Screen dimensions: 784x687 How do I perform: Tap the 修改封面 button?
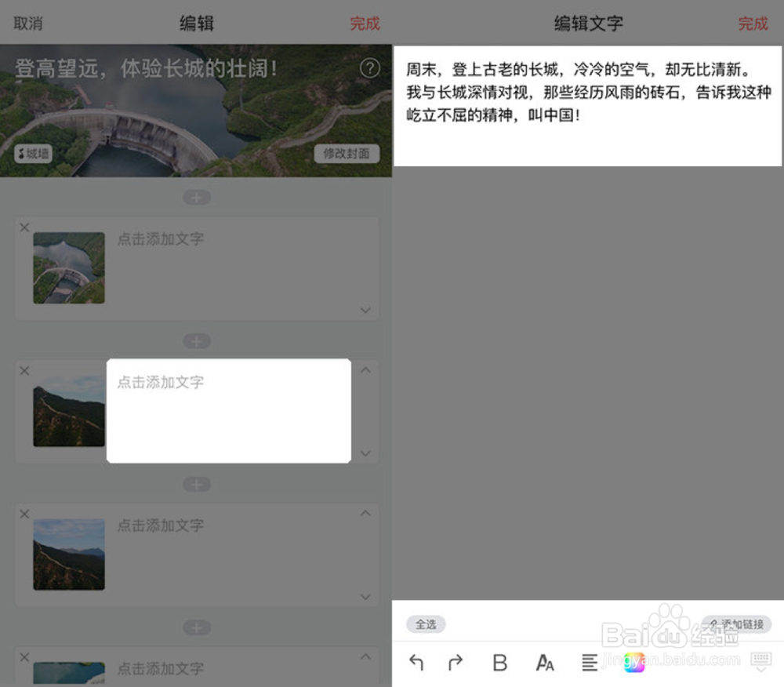click(347, 154)
